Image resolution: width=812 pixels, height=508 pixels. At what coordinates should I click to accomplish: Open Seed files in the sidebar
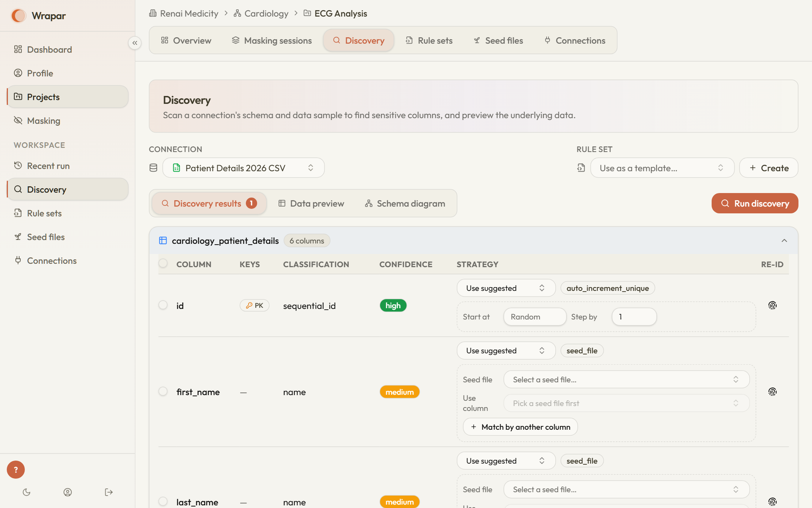coord(68,237)
